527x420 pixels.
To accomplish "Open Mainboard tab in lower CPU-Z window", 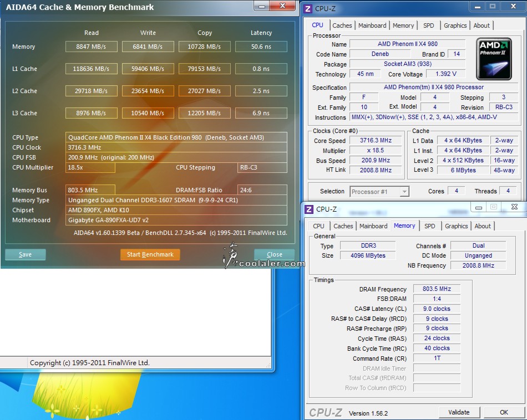I will point(373,226).
